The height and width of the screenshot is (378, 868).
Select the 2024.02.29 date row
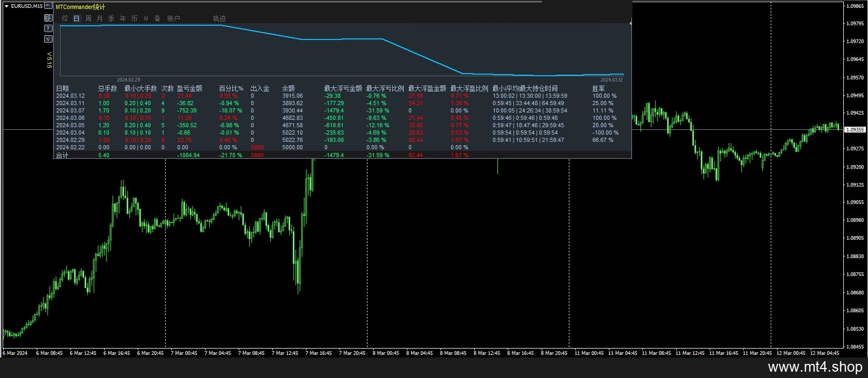[70, 140]
